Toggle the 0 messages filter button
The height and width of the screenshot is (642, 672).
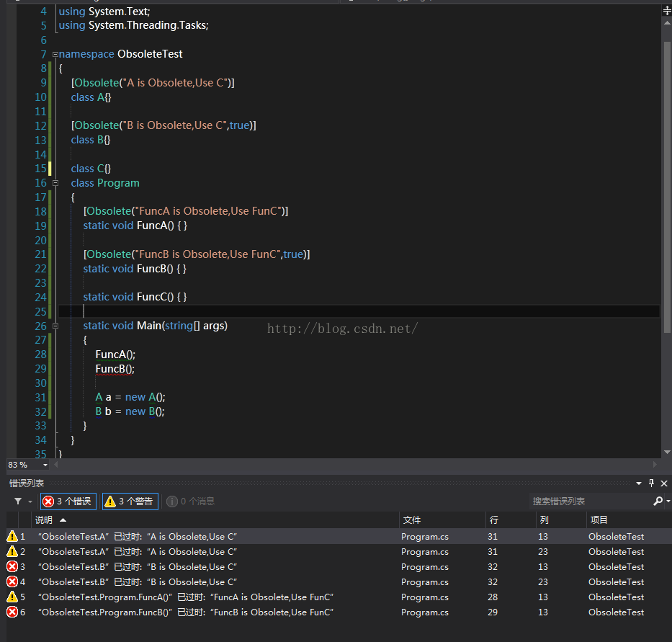[190, 501]
